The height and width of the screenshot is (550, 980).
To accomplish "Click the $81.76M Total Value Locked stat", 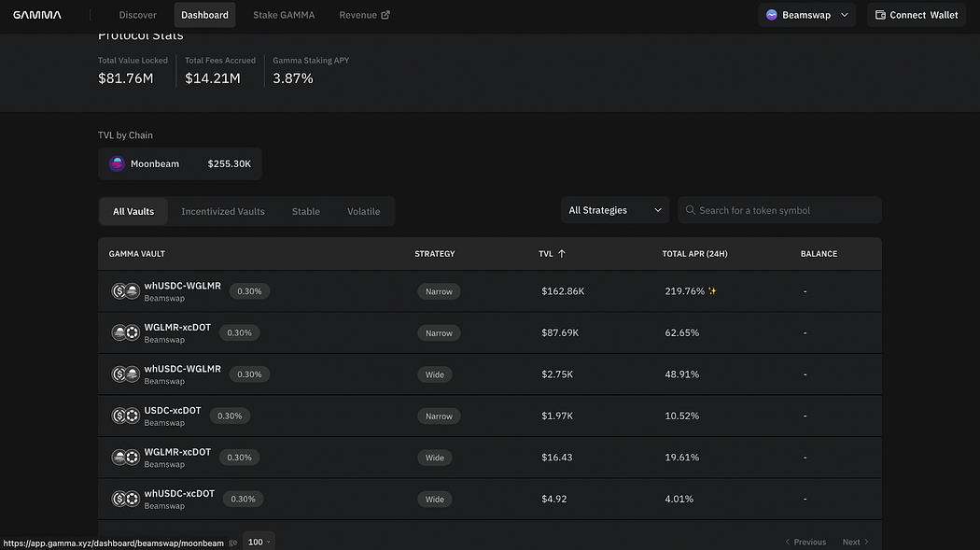I will [126, 78].
